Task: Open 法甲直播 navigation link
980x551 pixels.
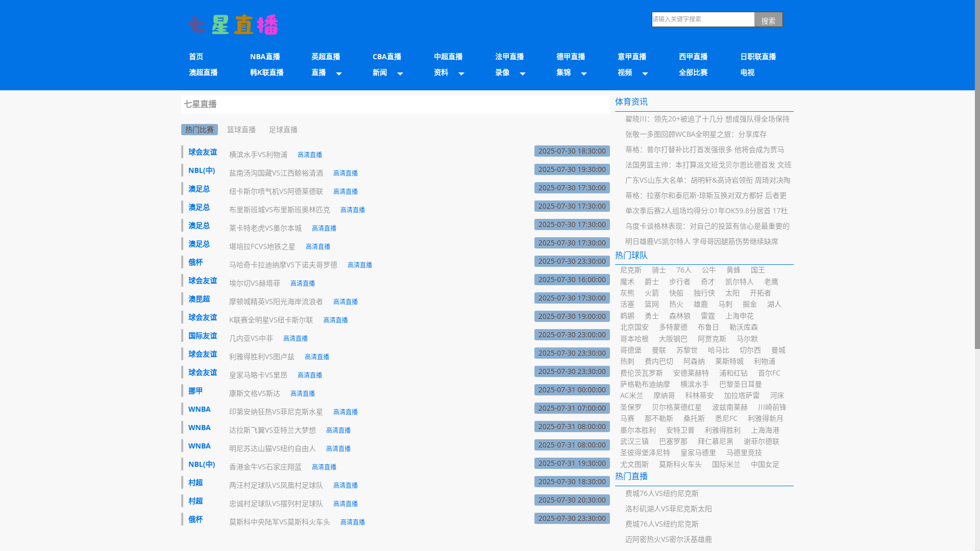Action: 509,57
